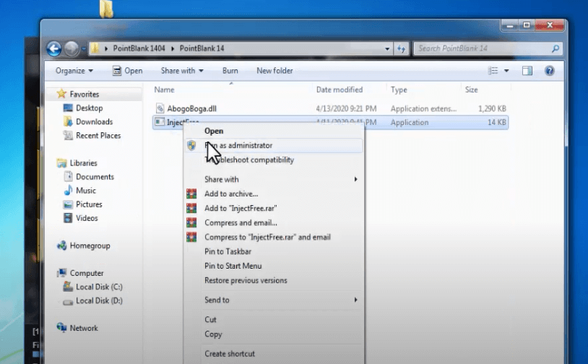The height and width of the screenshot is (364, 588).
Task: Click the shield icon beside Run as administrator
Action: pyautogui.click(x=191, y=145)
